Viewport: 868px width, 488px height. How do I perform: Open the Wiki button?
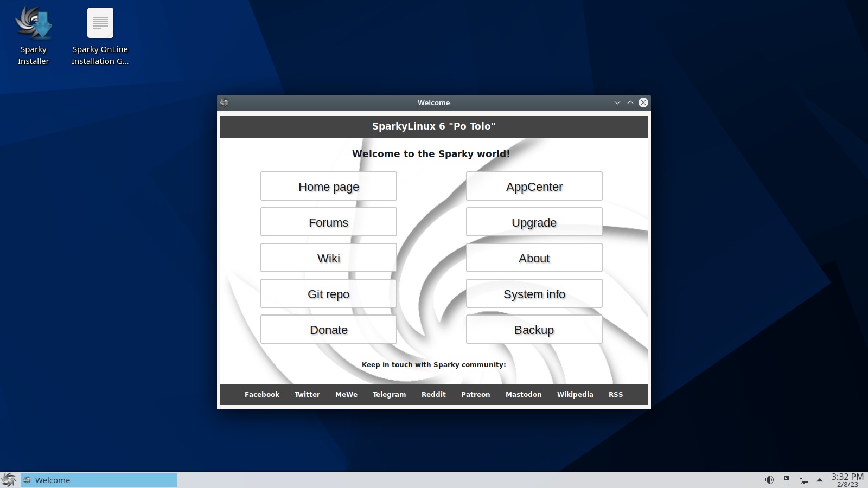(329, 258)
